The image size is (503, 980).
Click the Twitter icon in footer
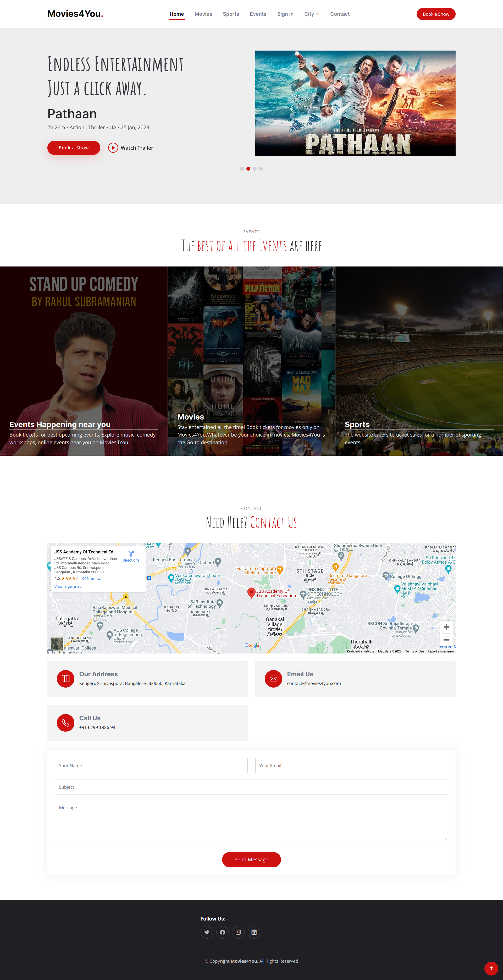tap(206, 932)
